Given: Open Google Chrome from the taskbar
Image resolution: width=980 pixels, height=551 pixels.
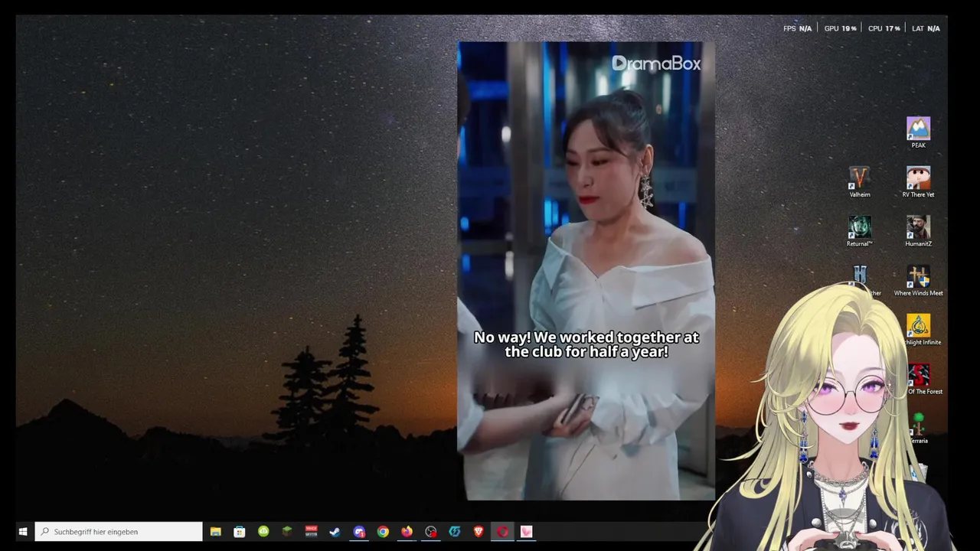Looking at the screenshot, I should pos(383,531).
